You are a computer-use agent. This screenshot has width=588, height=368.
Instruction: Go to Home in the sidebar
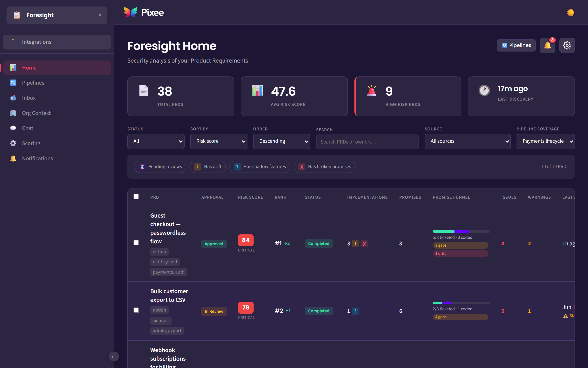pyautogui.click(x=57, y=68)
